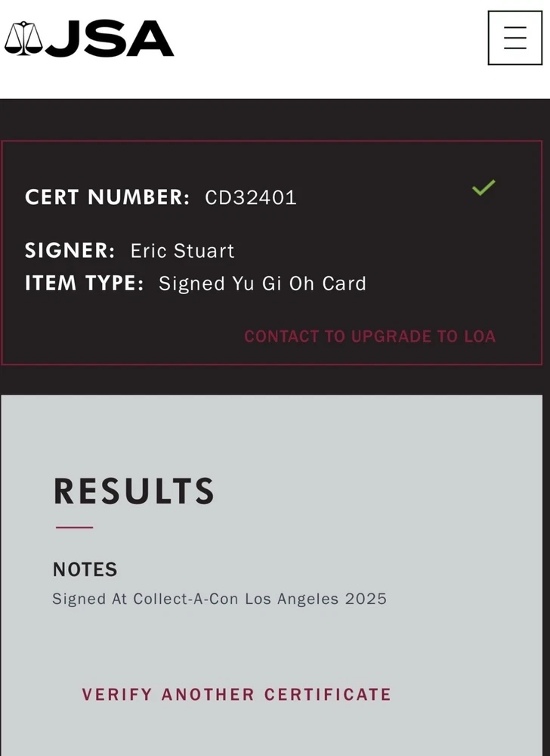Click the JSA wordmark text
Screen dimensions: 550x756
[x=110, y=39]
